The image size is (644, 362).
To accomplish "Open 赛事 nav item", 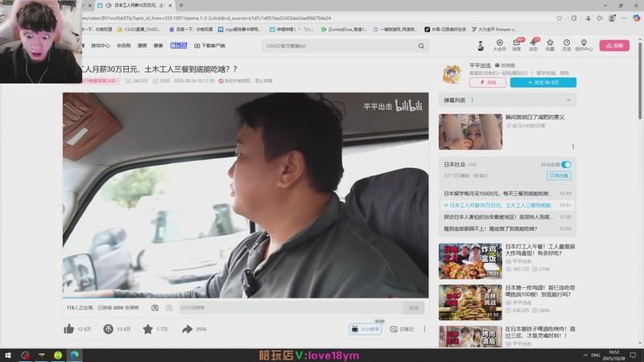I will click(x=158, y=46).
